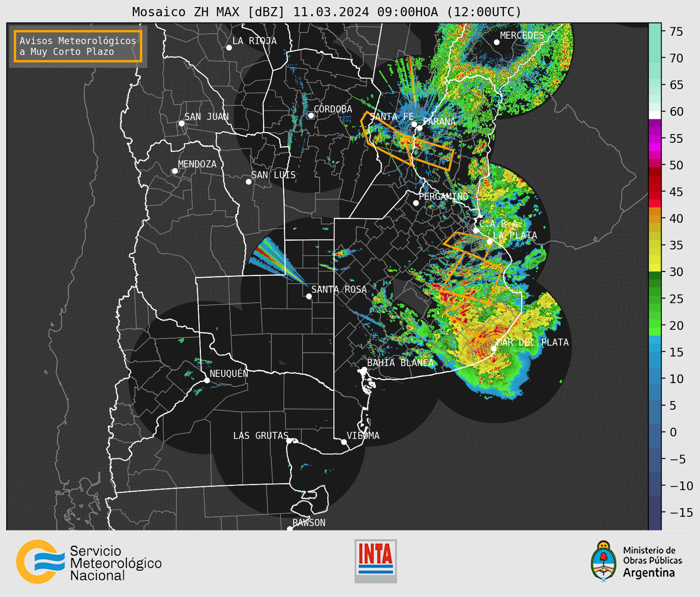Click the −15 dBZ label on the color scale

pos(681,512)
